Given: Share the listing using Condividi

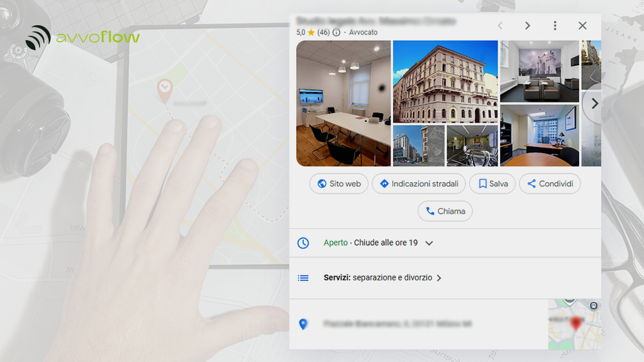Looking at the screenshot, I should pyautogui.click(x=550, y=184).
